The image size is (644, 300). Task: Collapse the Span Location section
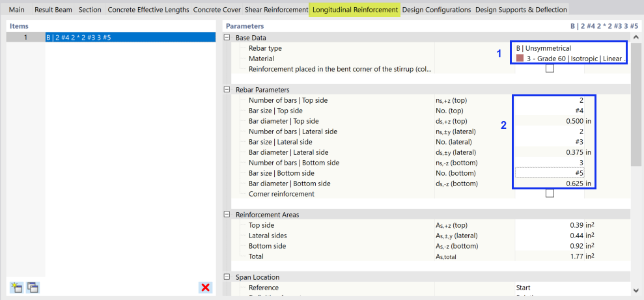227,277
